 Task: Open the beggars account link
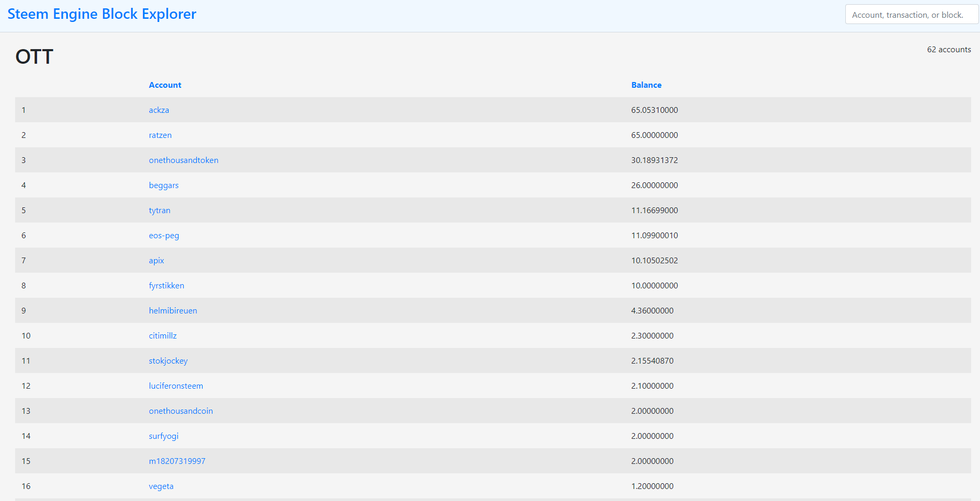point(164,185)
